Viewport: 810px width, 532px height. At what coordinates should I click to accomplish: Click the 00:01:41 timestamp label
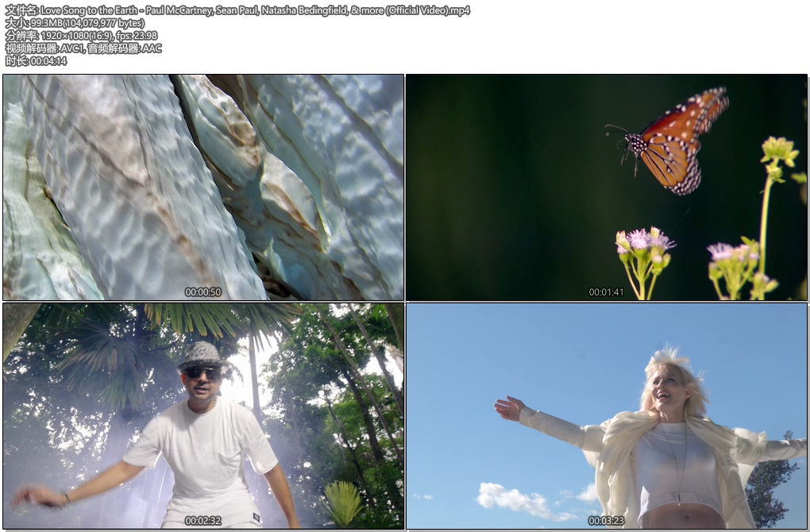pyautogui.click(x=607, y=292)
